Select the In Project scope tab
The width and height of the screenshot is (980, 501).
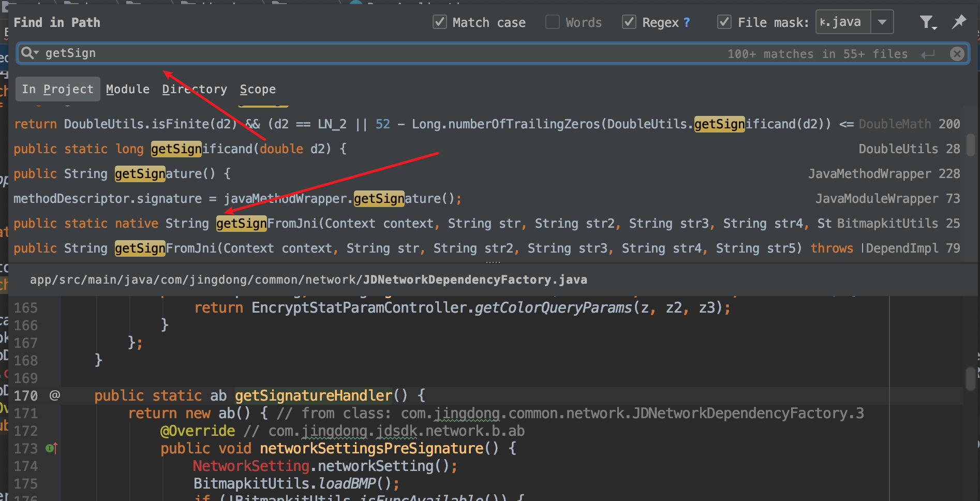tap(57, 89)
